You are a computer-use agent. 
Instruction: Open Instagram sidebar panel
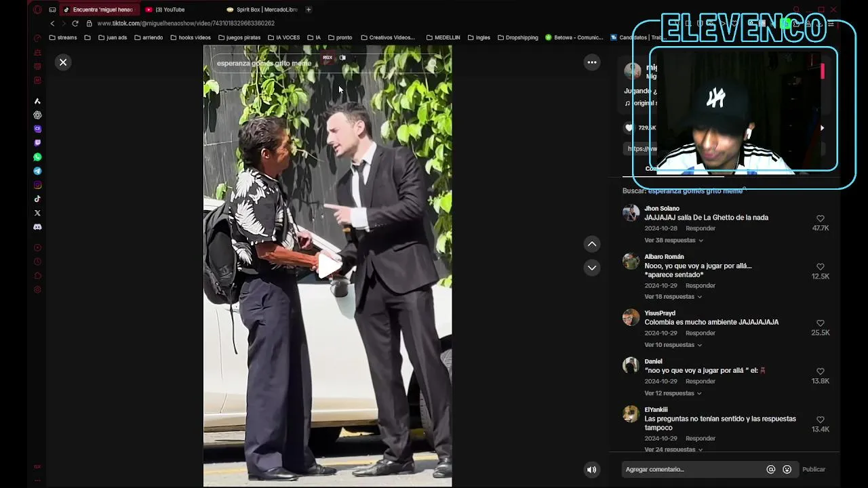pyautogui.click(x=37, y=185)
